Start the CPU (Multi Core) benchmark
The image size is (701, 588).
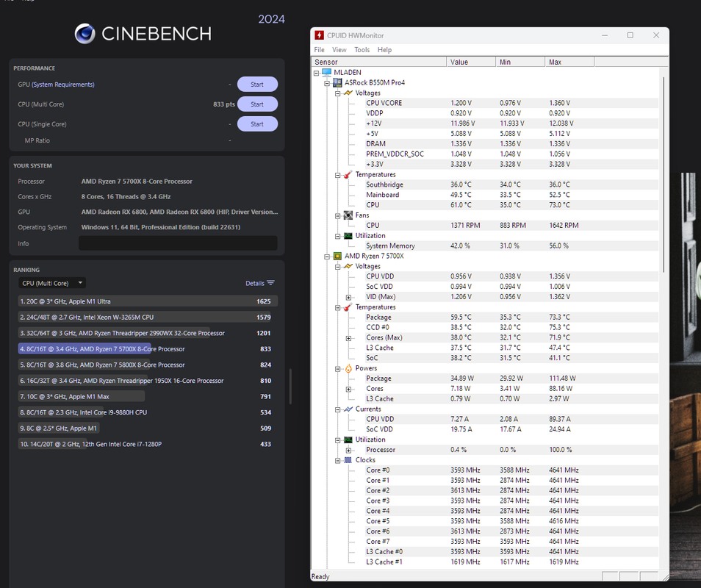pyautogui.click(x=257, y=104)
